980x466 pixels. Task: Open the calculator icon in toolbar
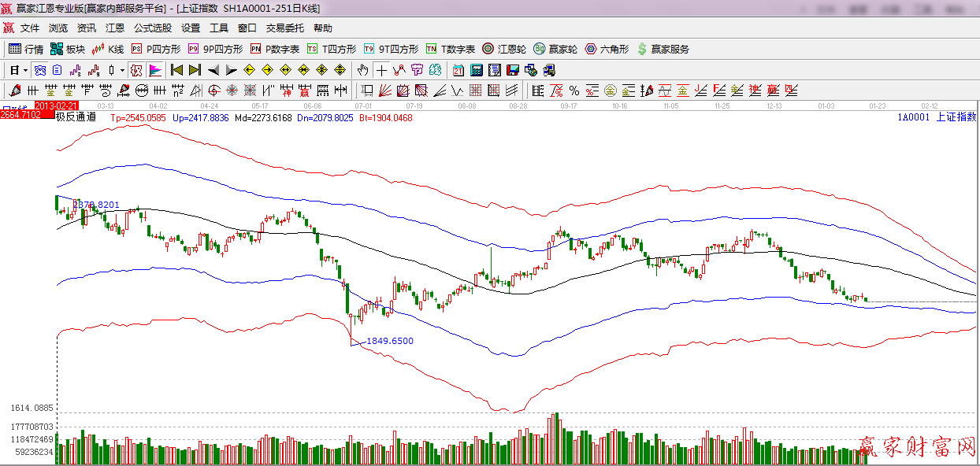click(476, 70)
